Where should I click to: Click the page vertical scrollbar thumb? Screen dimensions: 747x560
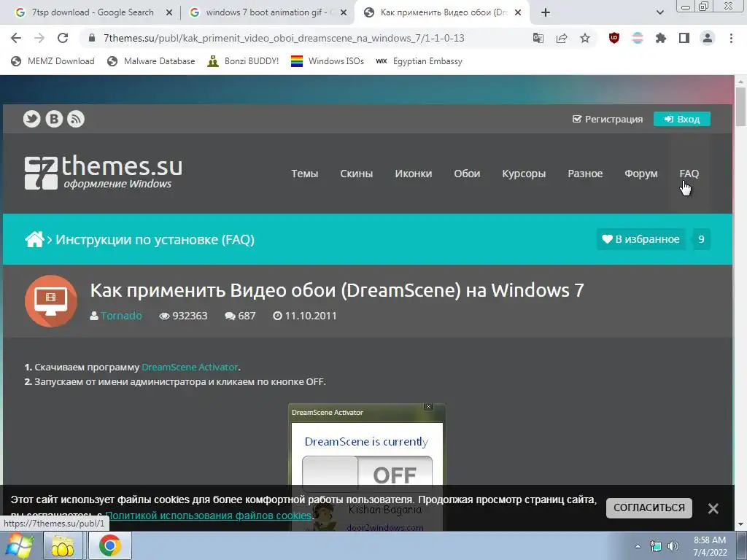(x=741, y=108)
